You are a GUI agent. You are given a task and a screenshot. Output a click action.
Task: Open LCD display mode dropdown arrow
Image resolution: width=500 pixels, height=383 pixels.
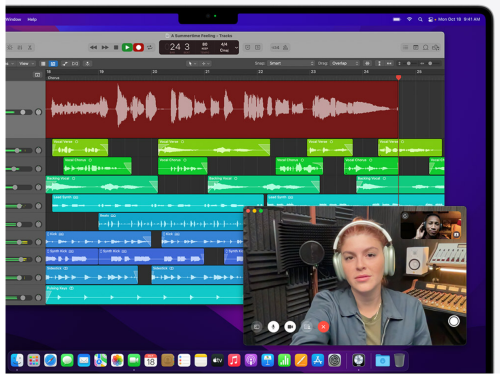pyautogui.click(x=236, y=47)
